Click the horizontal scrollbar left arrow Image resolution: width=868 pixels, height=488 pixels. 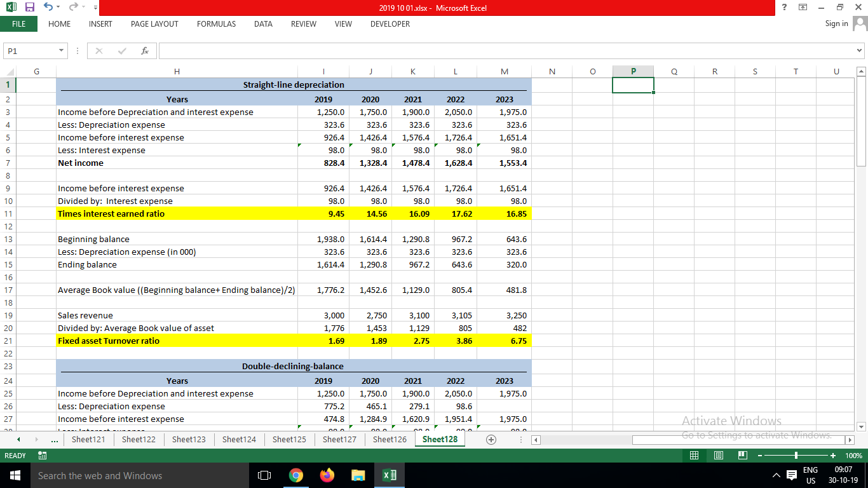pos(536,440)
